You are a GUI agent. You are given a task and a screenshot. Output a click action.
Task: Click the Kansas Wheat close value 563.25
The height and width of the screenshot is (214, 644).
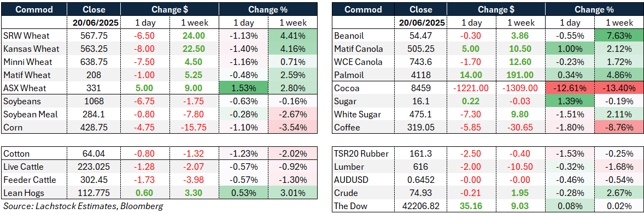tap(93, 49)
